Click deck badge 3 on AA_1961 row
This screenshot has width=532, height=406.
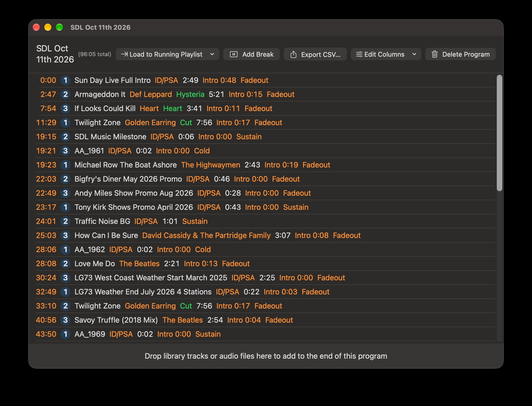point(65,151)
